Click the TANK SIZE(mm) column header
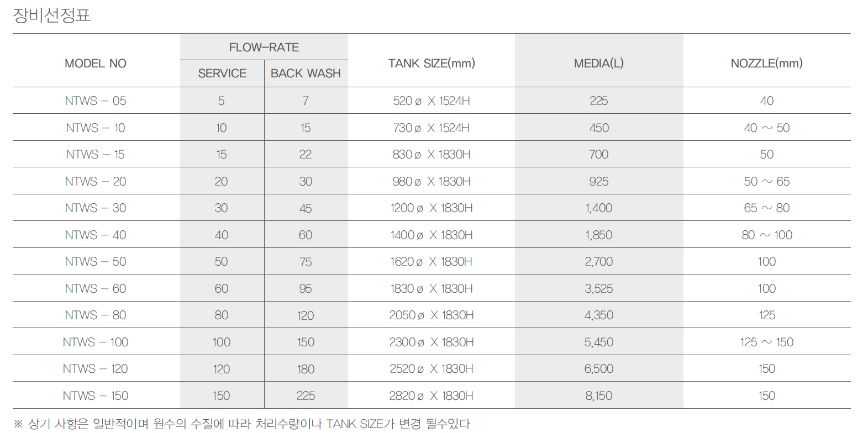This screenshot has width=868, height=433. pos(432,64)
